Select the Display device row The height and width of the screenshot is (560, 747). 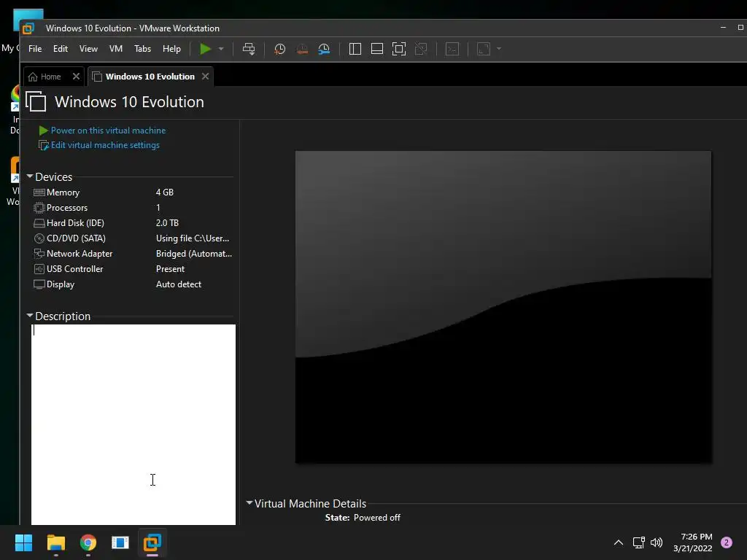(133, 284)
